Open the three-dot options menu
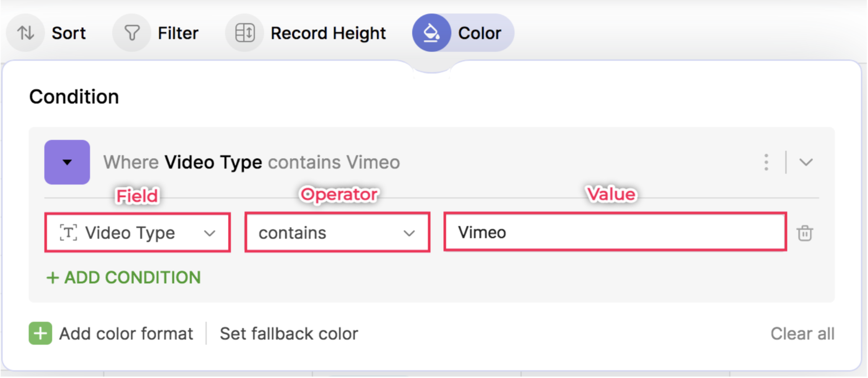868x378 pixels. pyautogui.click(x=766, y=162)
